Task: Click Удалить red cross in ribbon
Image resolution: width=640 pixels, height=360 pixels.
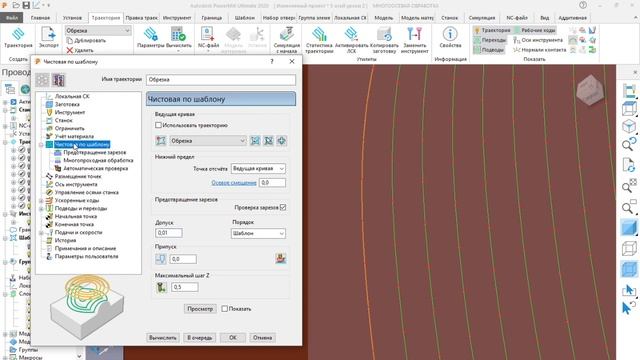Action: click(69, 50)
